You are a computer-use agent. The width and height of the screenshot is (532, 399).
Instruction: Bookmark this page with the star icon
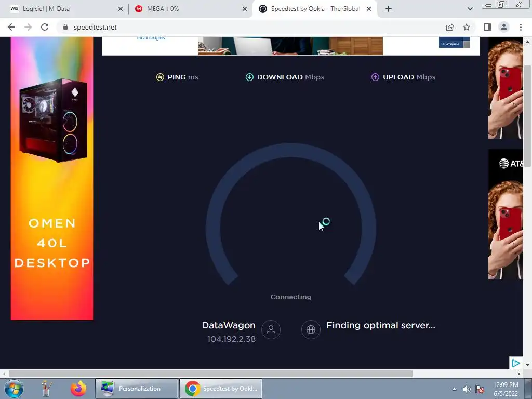[467, 27]
